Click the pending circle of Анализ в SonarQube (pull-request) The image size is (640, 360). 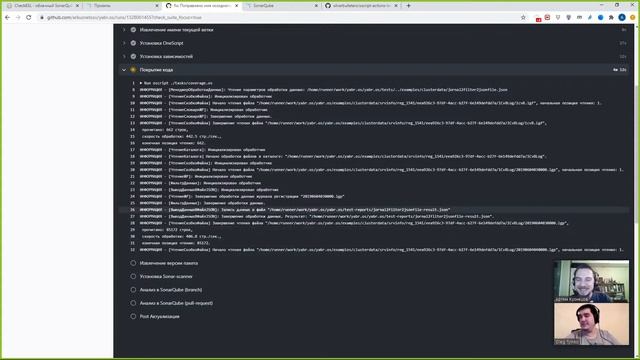pos(133,303)
